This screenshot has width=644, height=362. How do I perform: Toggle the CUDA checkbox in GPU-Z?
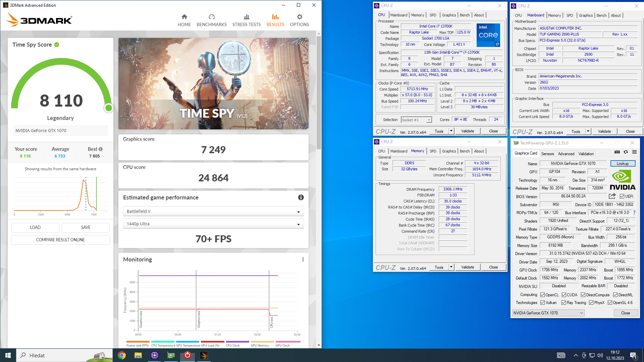coord(564,295)
